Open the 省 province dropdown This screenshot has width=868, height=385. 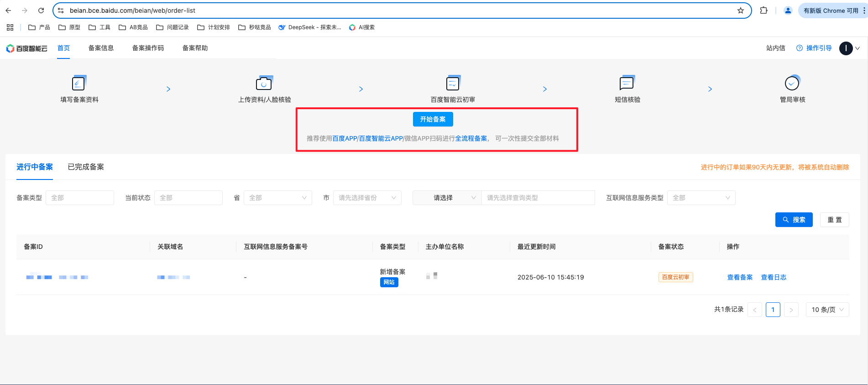coord(278,198)
